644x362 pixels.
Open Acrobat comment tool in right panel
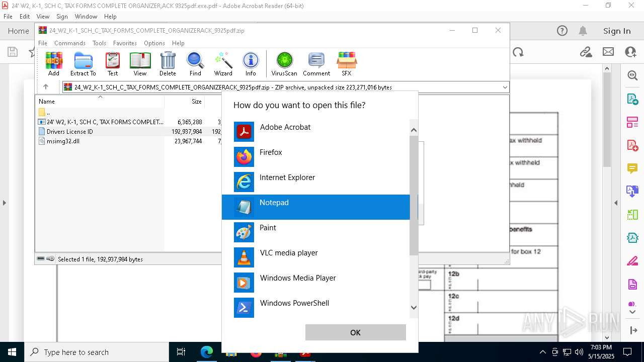pos(632,168)
